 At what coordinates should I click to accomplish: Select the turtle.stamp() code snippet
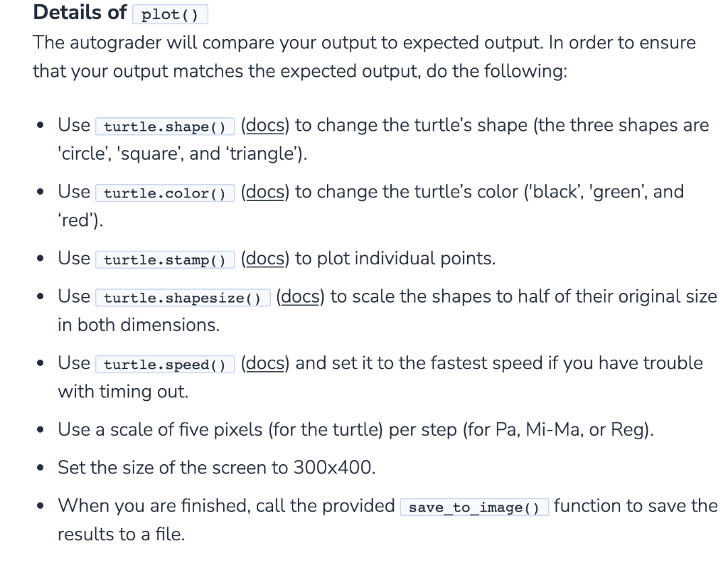pyautogui.click(x=165, y=259)
